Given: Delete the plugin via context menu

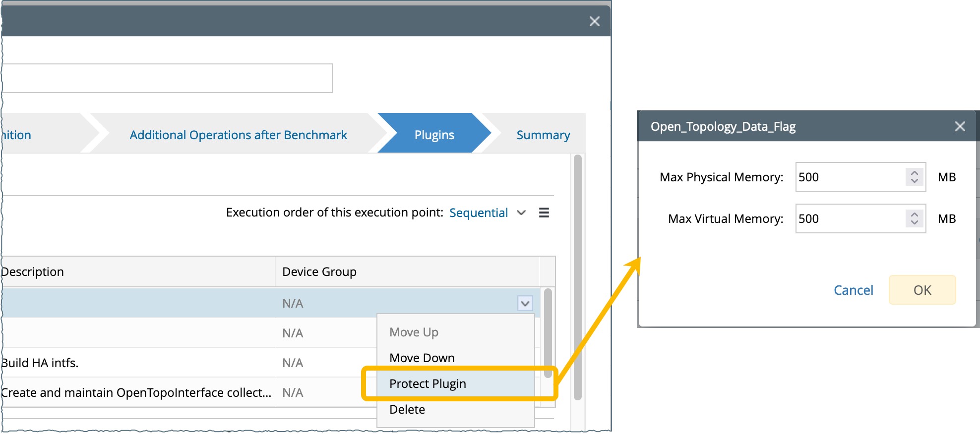Looking at the screenshot, I should click(x=407, y=409).
